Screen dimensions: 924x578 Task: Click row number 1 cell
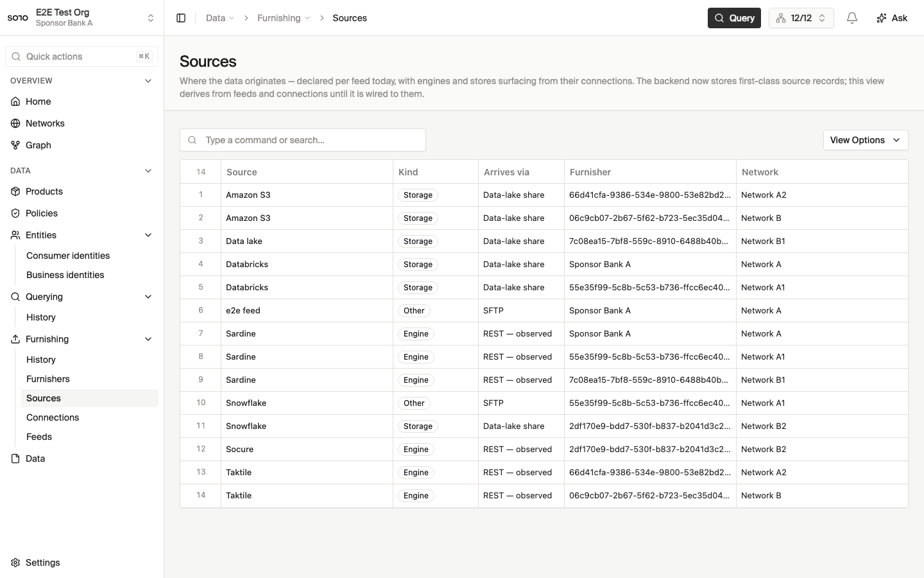201,195
